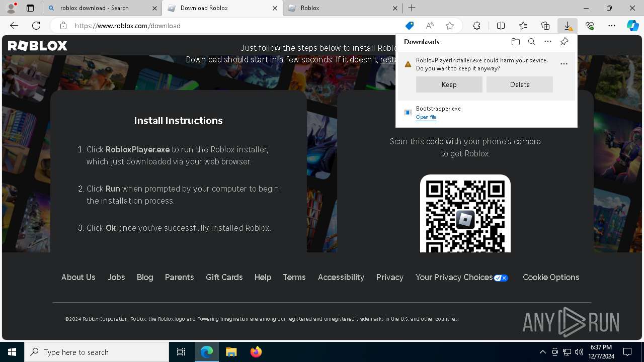Close the Roblox tab
Screen dimensions: 644x362
coord(395,8)
